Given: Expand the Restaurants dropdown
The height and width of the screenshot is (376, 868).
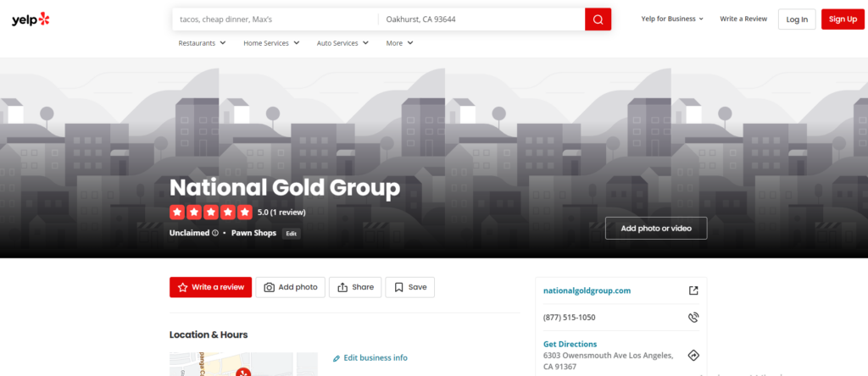Looking at the screenshot, I should pos(202,43).
